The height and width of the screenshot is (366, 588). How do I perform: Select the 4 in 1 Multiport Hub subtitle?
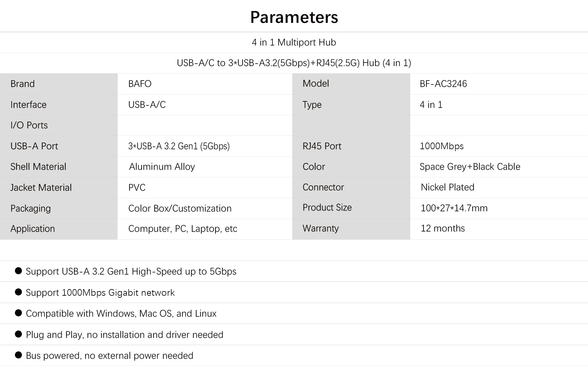tap(294, 42)
